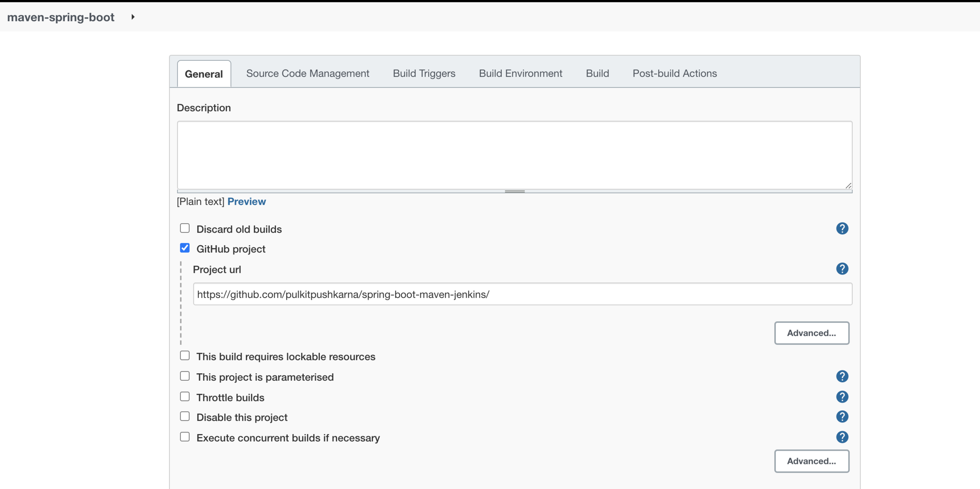Switch to Source Code Management tab
The height and width of the screenshot is (489, 980).
[307, 74]
